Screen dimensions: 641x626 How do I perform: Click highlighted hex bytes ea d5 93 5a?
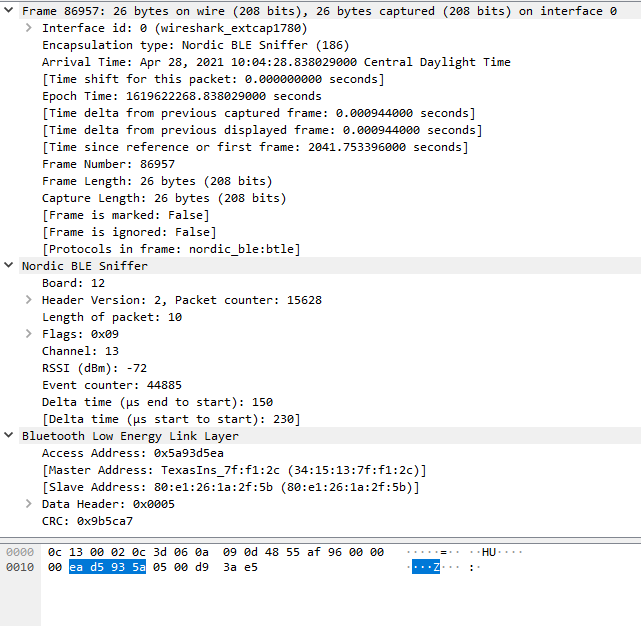pos(107,568)
